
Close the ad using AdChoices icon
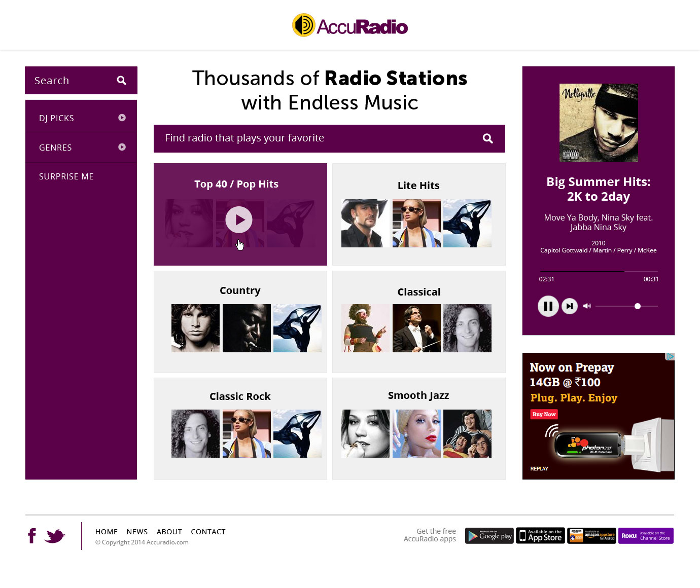[670, 357]
